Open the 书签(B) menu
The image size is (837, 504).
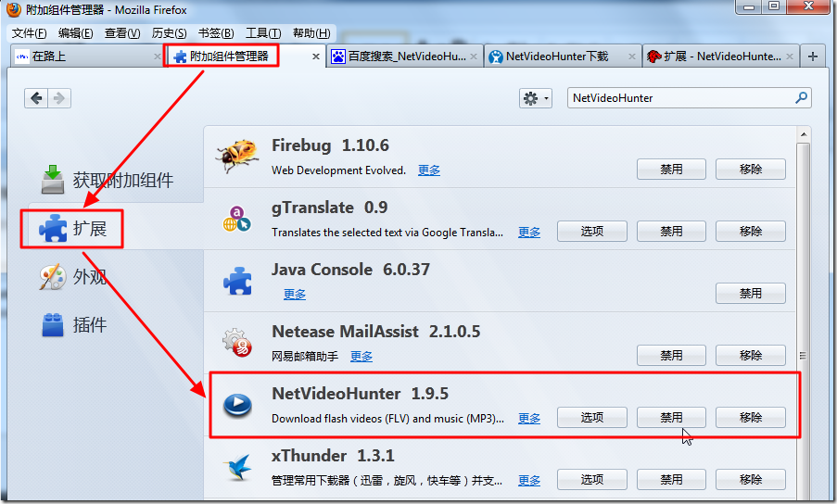tap(216, 33)
